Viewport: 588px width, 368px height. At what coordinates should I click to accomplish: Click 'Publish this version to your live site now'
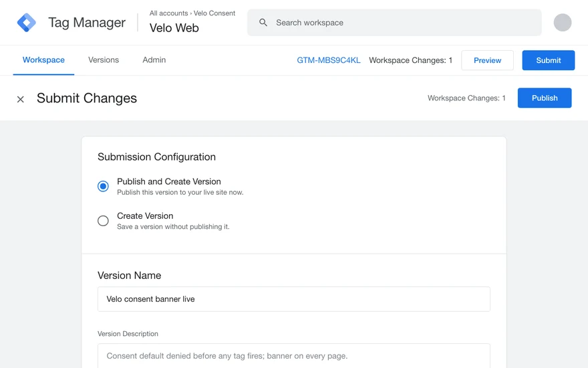coord(180,192)
